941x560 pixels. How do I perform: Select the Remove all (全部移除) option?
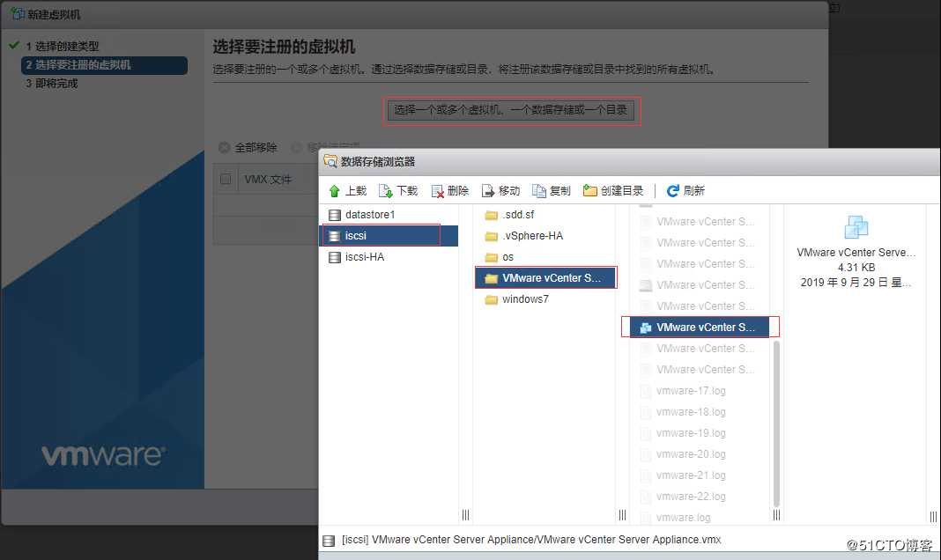248,148
